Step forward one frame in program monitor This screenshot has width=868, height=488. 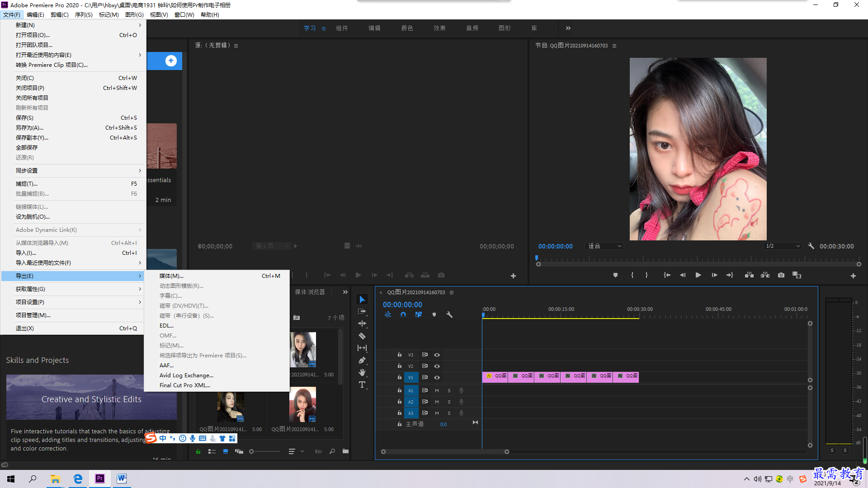pos(714,275)
